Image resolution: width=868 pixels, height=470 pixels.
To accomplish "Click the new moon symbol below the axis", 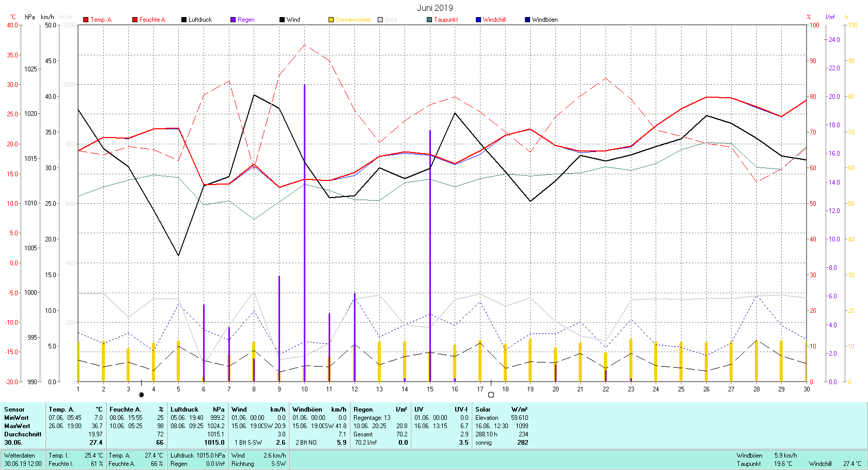I will (141, 395).
